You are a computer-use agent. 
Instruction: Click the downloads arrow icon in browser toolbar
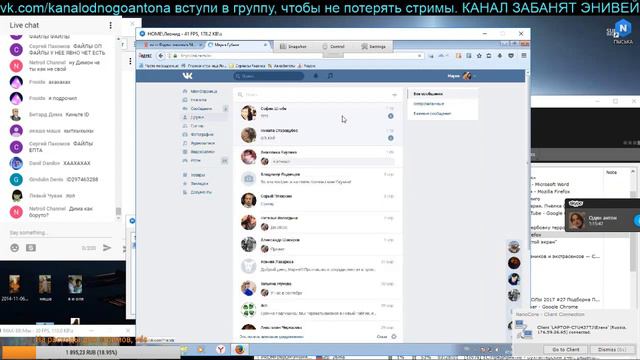click(x=500, y=56)
